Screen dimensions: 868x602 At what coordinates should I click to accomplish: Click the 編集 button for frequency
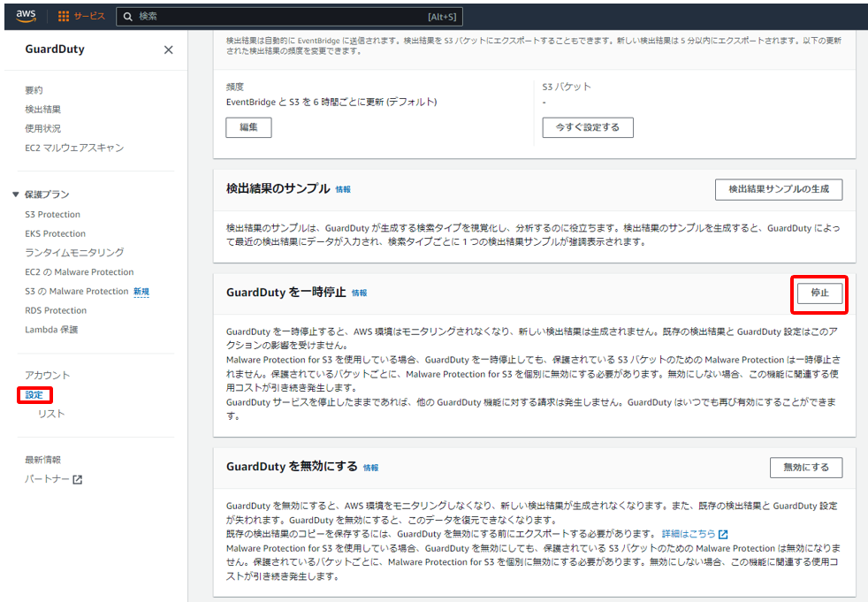coord(248,127)
